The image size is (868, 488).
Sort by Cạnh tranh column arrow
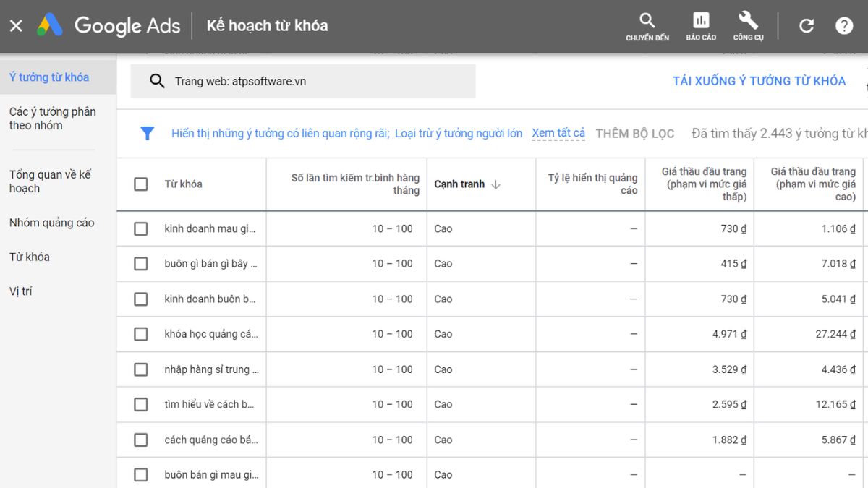point(495,184)
